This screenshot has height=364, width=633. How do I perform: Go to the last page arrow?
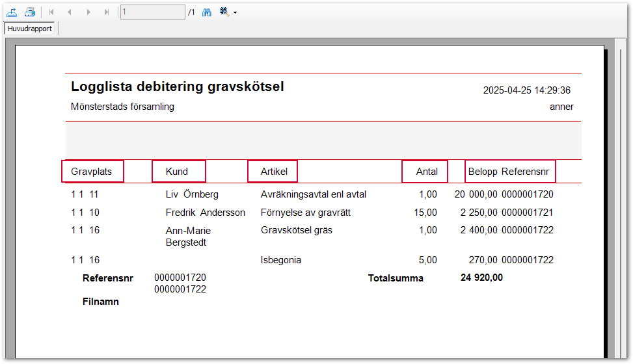(107, 12)
